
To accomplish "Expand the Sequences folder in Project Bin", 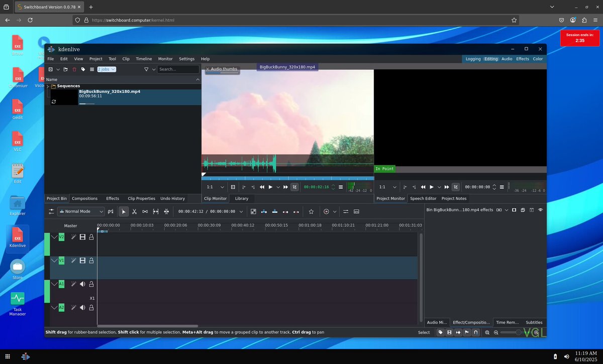I will click(x=47, y=85).
